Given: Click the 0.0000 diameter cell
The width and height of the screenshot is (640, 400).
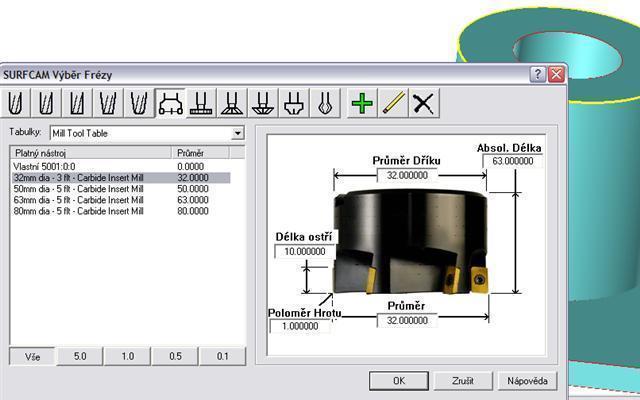Looking at the screenshot, I should [190, 167].
